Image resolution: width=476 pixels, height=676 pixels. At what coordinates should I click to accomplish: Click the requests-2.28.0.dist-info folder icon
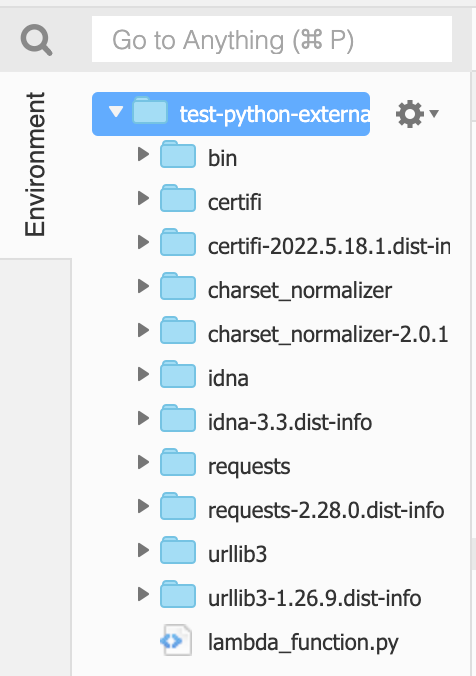coord(178,506)
